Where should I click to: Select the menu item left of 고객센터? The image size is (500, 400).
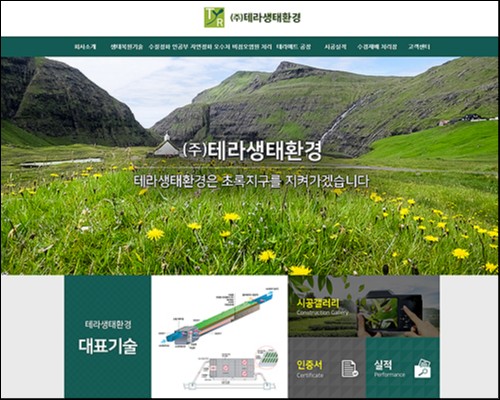click(377, 47)
